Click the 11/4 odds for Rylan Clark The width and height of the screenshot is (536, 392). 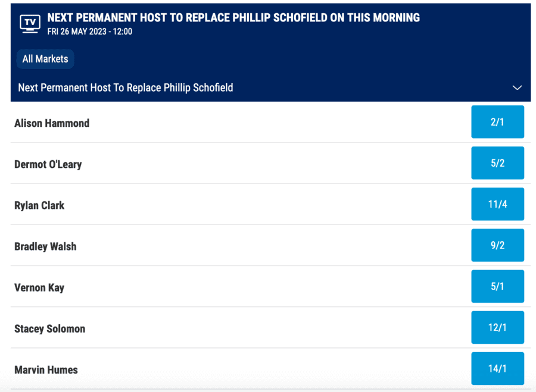tap(497, 204)
